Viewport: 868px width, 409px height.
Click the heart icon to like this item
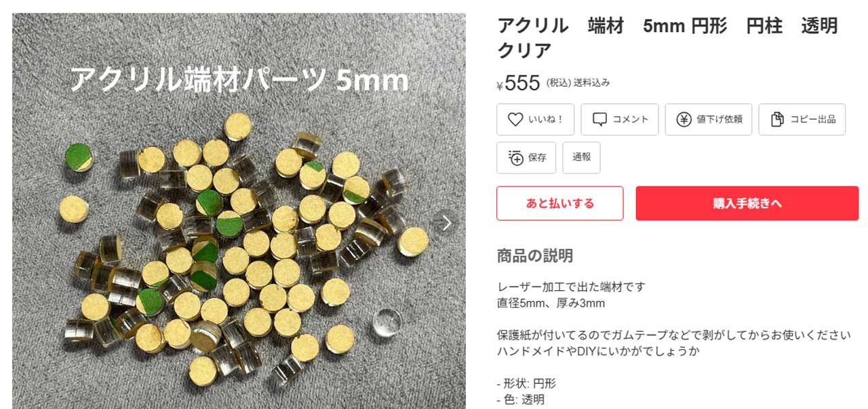coord(515,119)
